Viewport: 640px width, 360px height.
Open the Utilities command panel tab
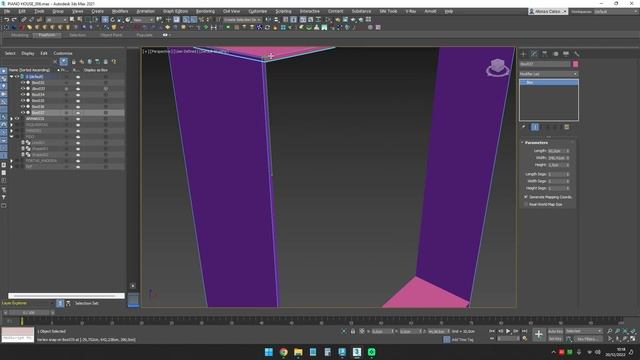point(576,54)
